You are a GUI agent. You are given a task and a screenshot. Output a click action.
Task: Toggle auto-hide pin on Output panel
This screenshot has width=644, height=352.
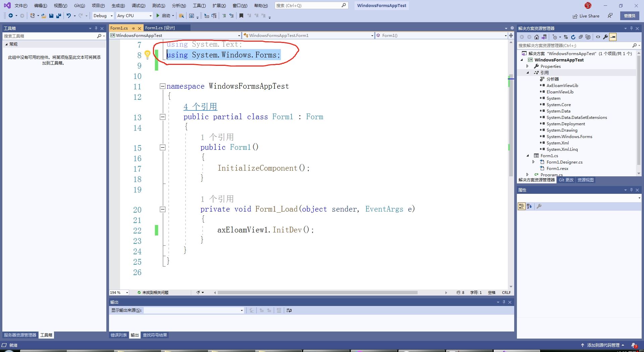coord(504,302)
